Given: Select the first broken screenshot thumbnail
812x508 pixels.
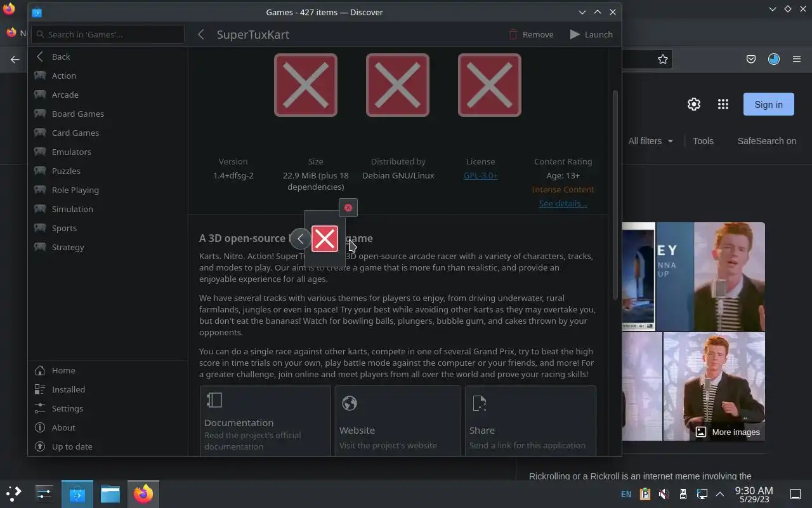Looking at the screenshot, I should 306,85.
